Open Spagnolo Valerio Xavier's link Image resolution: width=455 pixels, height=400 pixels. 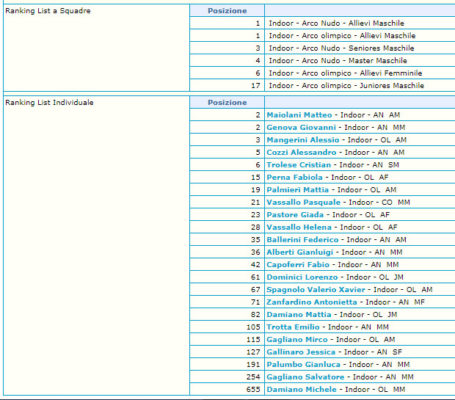coord(316,290)
